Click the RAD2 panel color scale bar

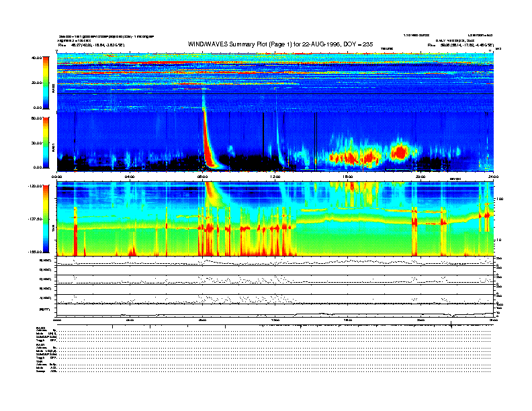coord(46,83)
